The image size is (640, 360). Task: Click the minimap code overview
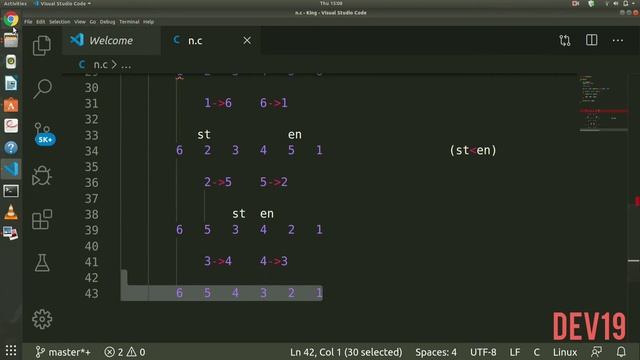tap(603, 102)
